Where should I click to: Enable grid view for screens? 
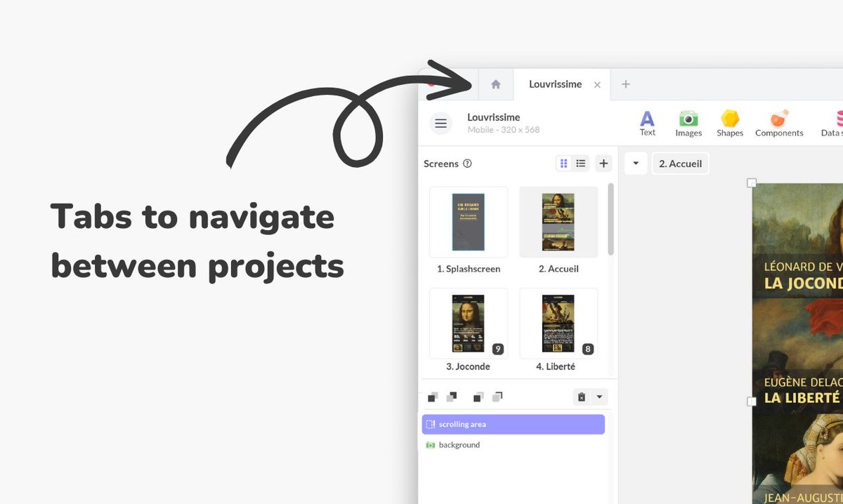[563, 163]
